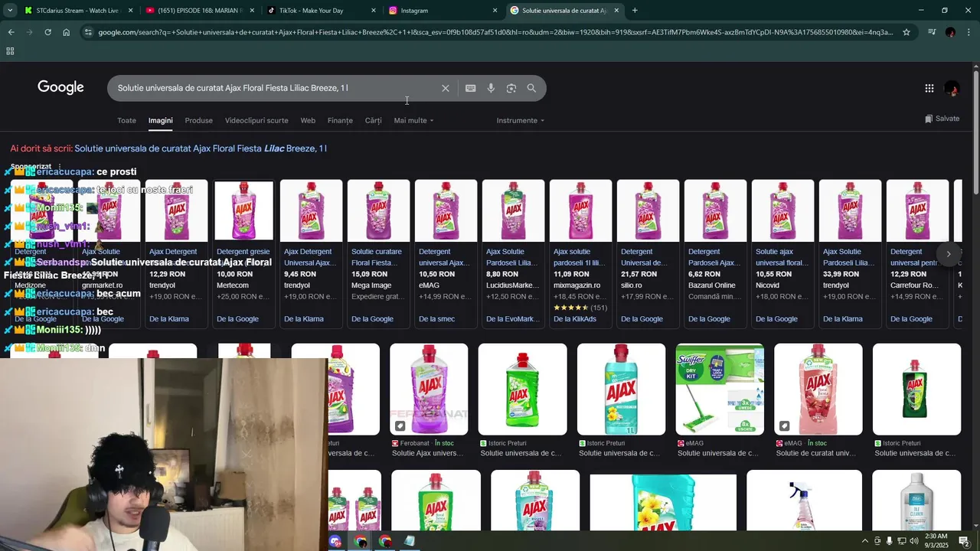Open the Discord taskbar app
The width and height of the screenshot is (980, 551).
[x=335, y=541]
